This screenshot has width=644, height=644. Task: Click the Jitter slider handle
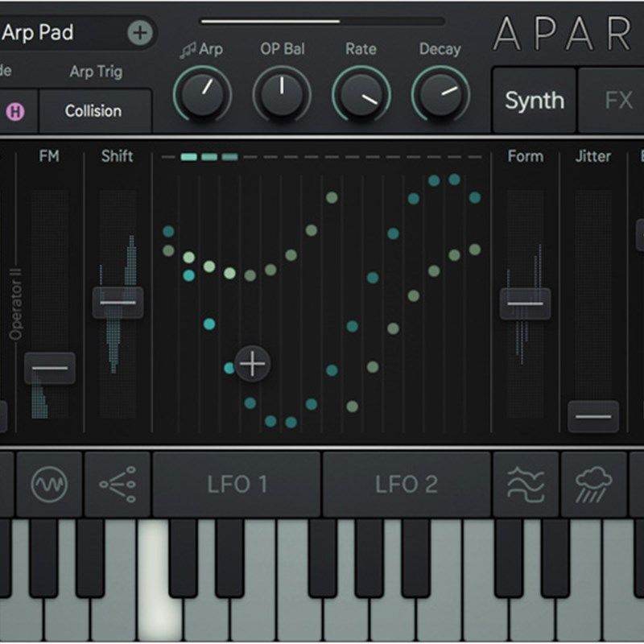point(593,416)
